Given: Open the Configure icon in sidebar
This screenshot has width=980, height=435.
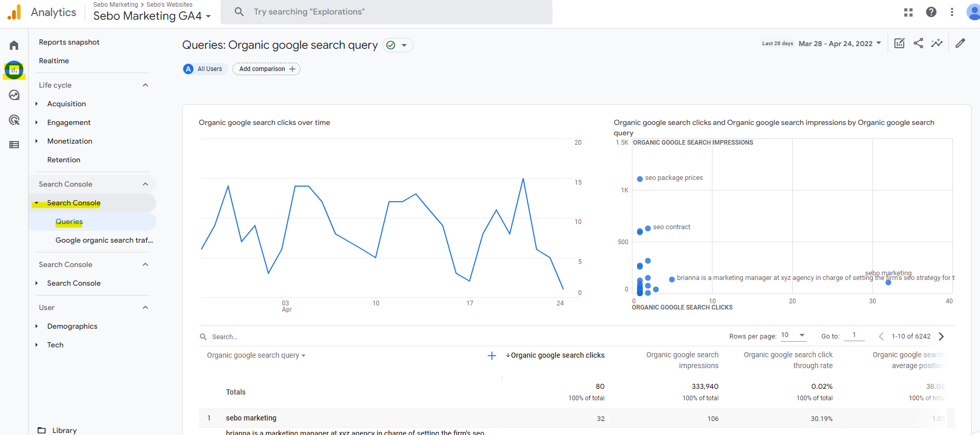Looking at the screenshot, I should click(x=14, y=145).
